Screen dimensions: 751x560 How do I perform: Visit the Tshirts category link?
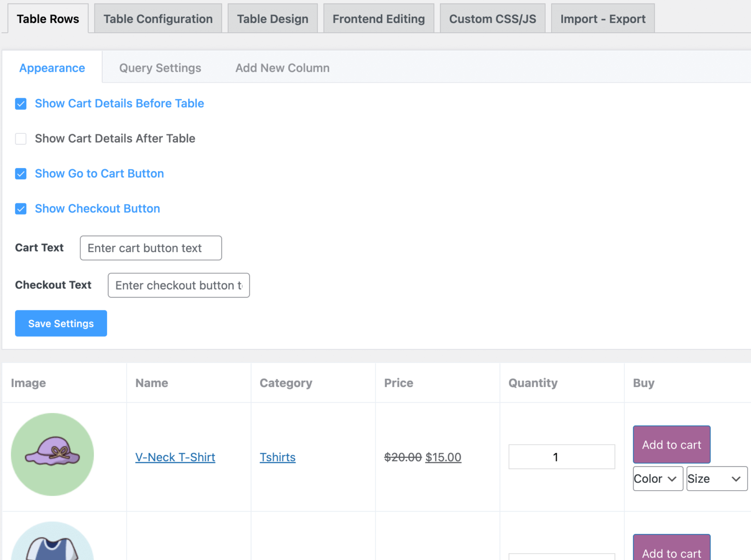pyautogui.click(x=278, y=457)
